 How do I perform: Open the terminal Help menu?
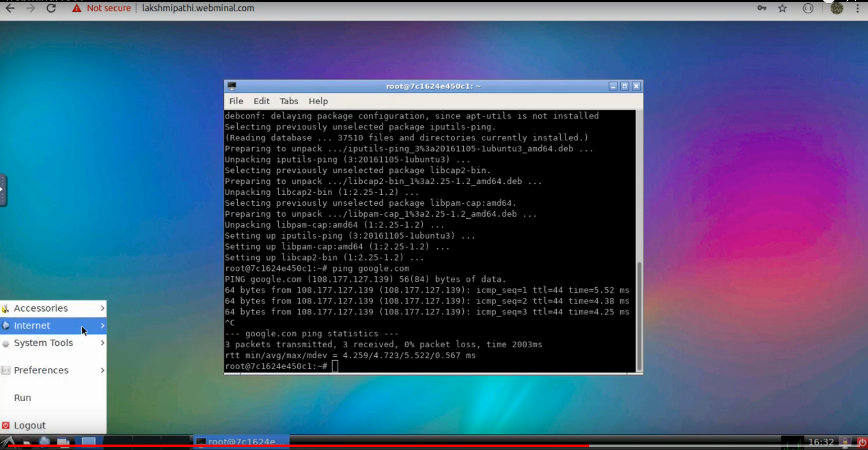(318, 101)
